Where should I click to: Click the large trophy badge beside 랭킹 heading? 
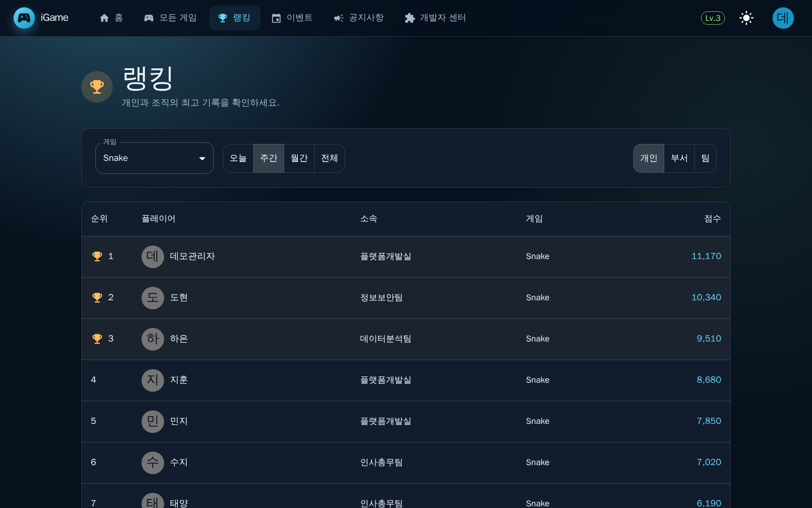coord(97,87)
